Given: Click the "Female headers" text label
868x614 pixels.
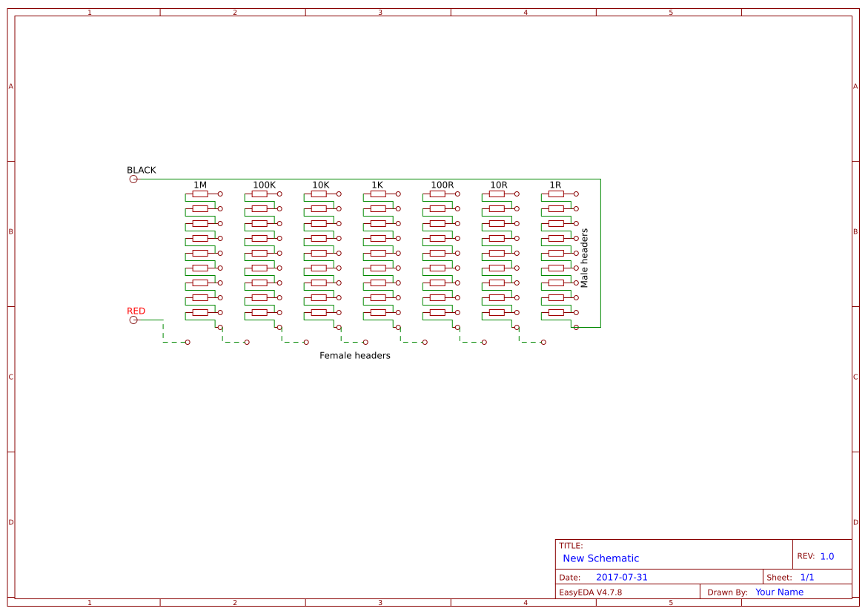Looking at the screenshot, I should (354, 355).
